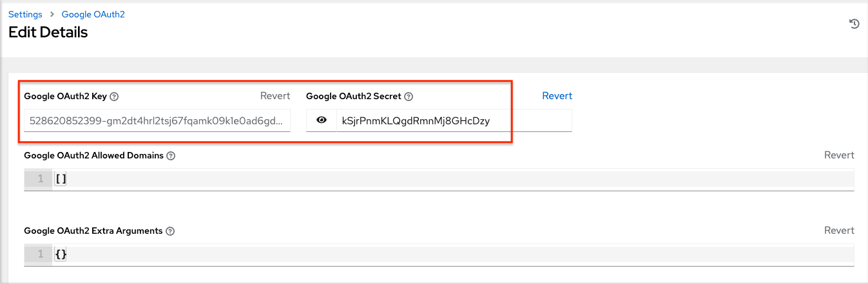Image resolution: width=868 pixels, height=284 pixels.
Task: Revert the Google OAuth2 Secret value
Action: pyautogui.click(x=557, y=96)
